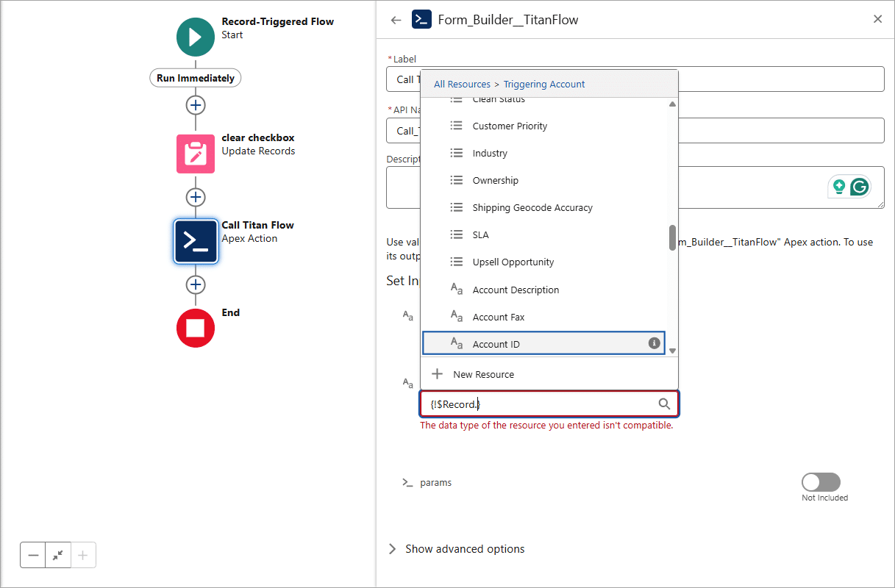This screenshot has height=588, width=895.
Task: Click the API Name input field
Action: [635, 130]
